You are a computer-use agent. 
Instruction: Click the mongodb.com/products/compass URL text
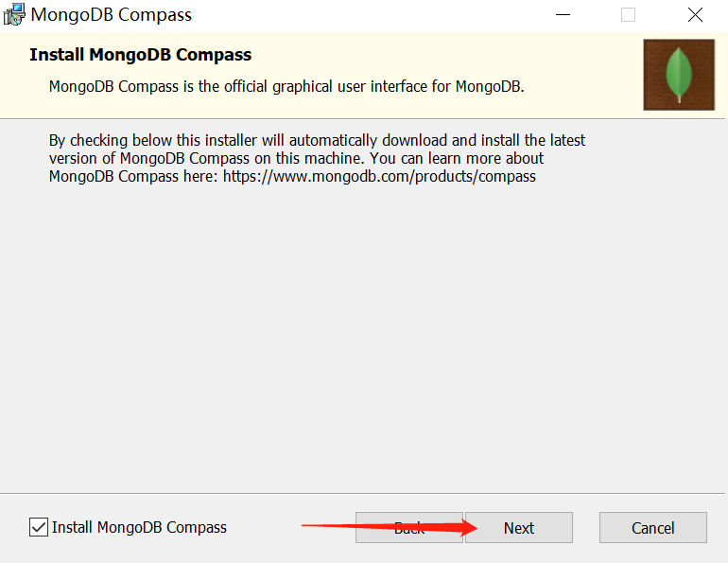[379, 177]
